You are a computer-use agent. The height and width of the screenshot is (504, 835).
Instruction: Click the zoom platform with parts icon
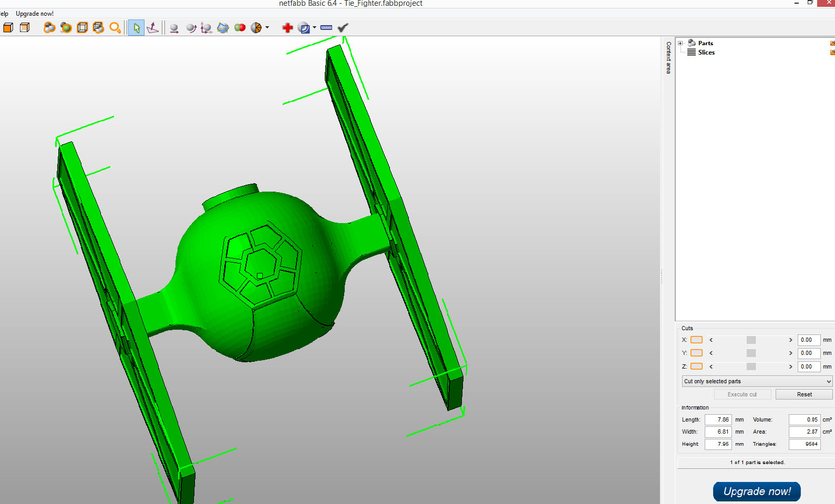98,28
